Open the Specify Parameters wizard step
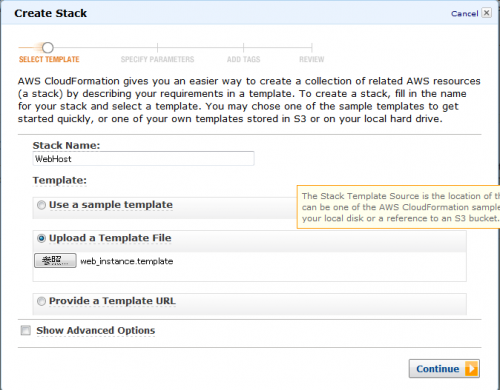 tap(157, 59)
